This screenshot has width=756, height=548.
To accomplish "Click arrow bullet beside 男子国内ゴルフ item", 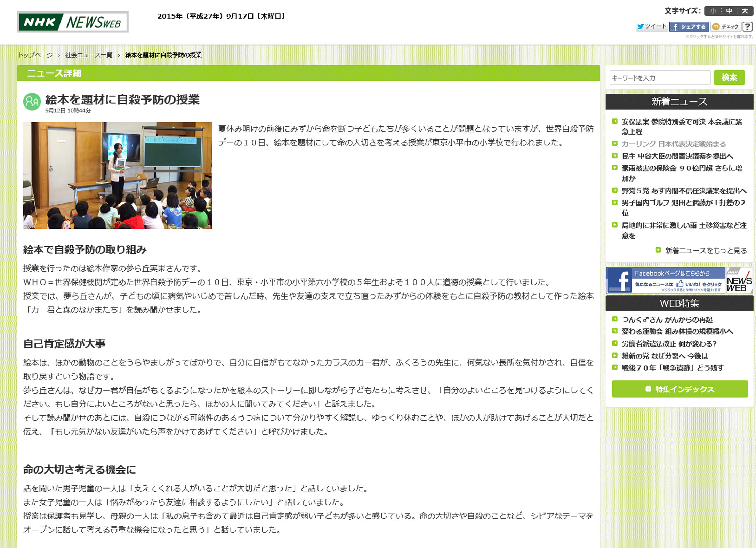I will 614,202.
